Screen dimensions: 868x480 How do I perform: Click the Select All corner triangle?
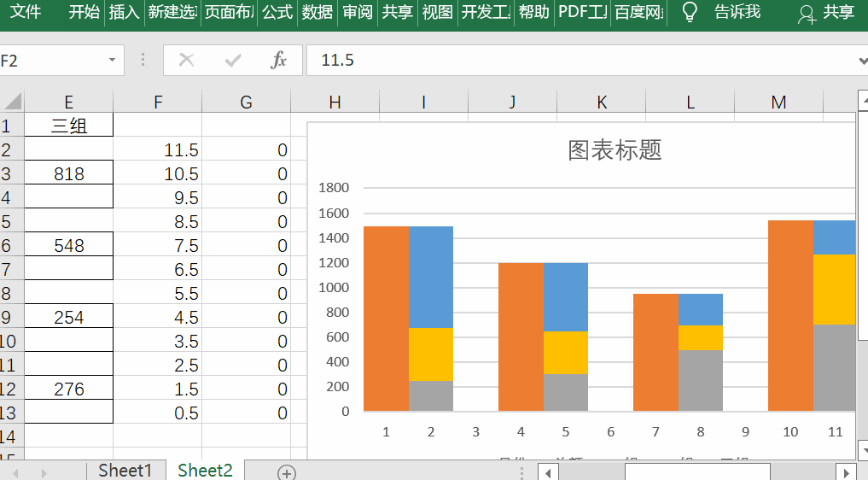(12, 102)
